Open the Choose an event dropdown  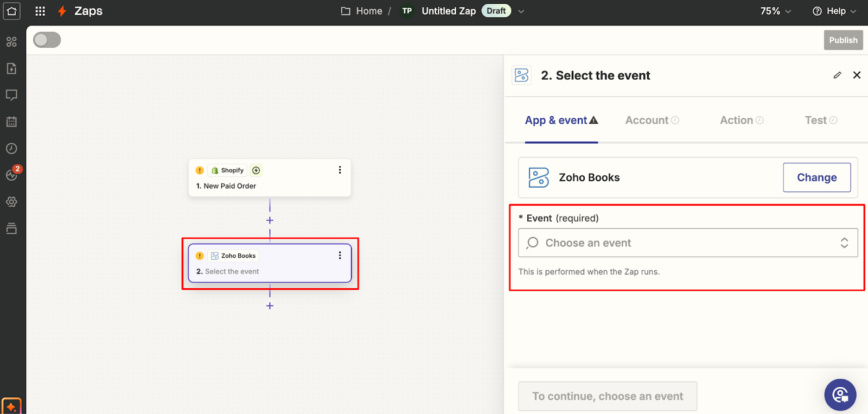click(688, 243)
